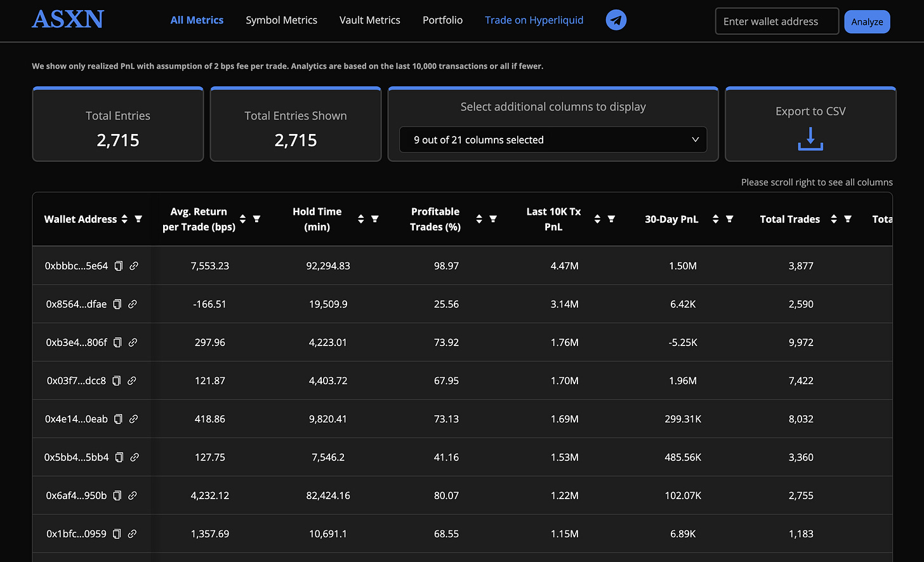
Task: Select wallet address text 0x6af4...950b
Action: pos(76,495)
